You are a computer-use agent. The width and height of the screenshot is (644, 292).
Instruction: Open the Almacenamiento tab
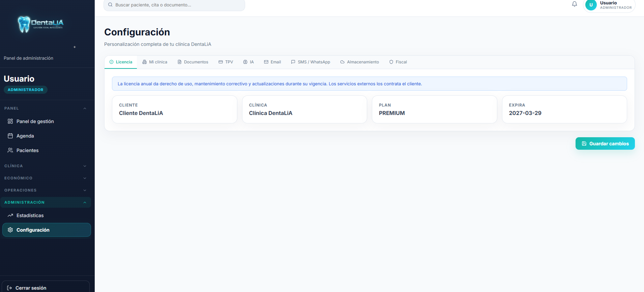[359, 62]
